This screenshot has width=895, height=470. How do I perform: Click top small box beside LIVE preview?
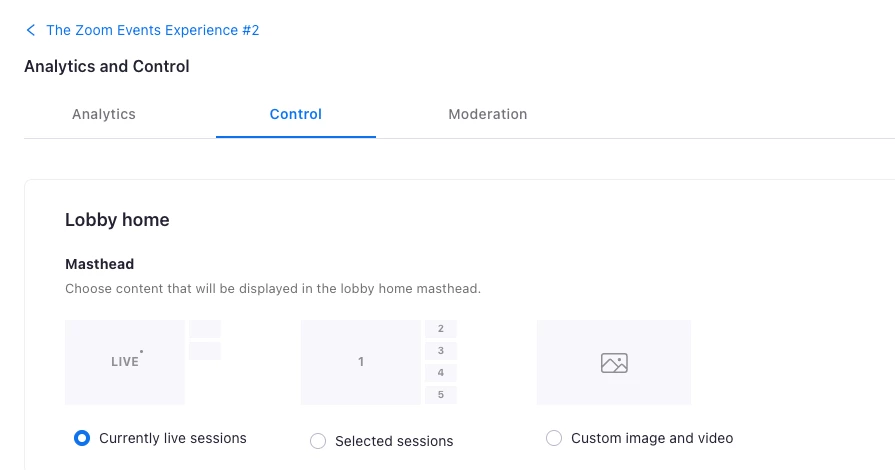click(x=205, y=329)
